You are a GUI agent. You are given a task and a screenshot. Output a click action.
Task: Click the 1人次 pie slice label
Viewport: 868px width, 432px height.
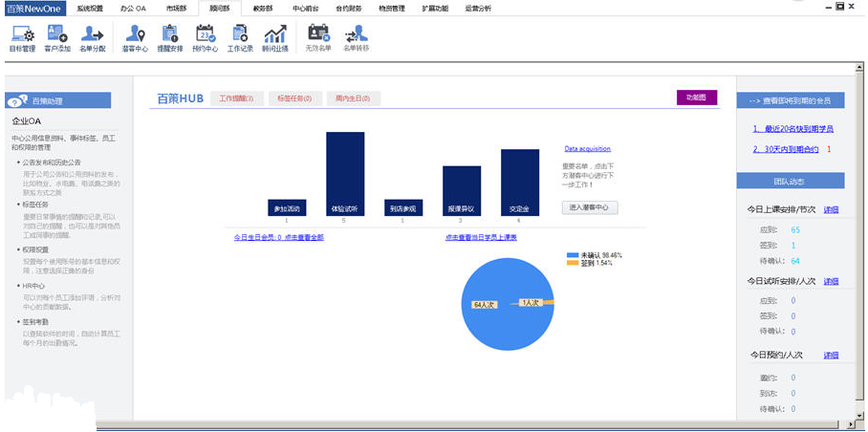pyautogui.click(x=531, y=303)
